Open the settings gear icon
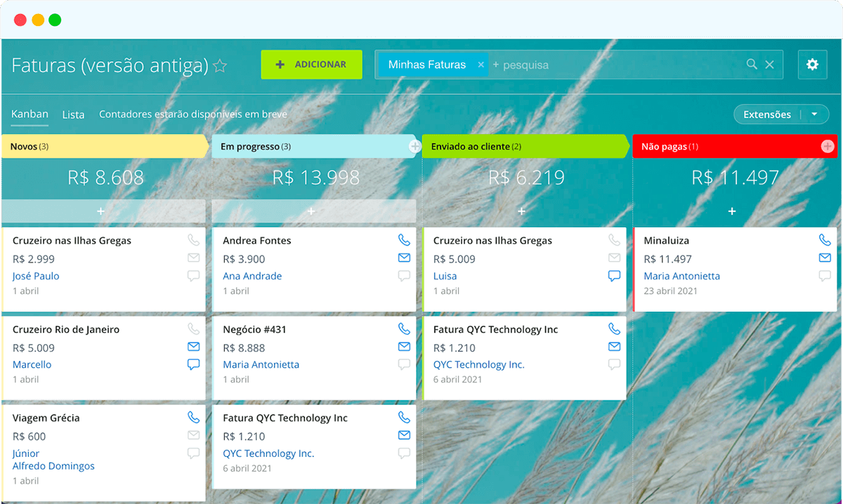The width and height of the screenshot is (843, 504). [x=812, y=65]
